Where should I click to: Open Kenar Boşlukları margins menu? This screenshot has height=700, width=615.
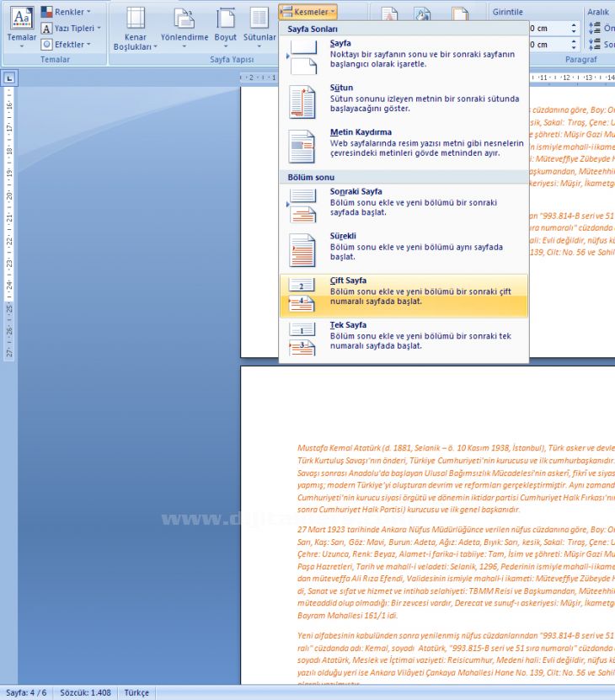(136, 29)
